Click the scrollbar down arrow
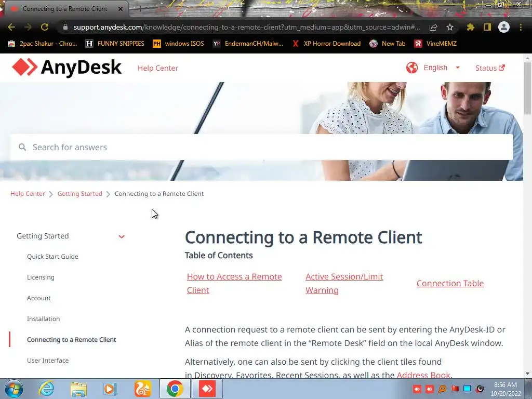This screenshot has width=532, height=399. click(527, 374)
